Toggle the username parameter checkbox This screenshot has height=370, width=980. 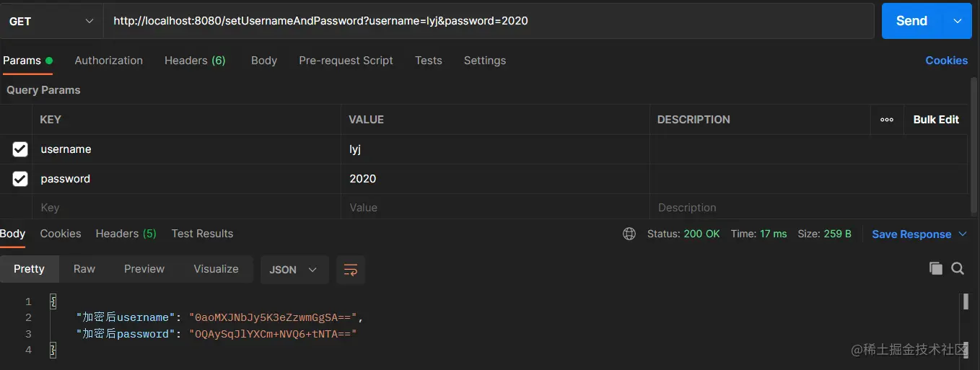pyautogui.click(x=20, y=149)
